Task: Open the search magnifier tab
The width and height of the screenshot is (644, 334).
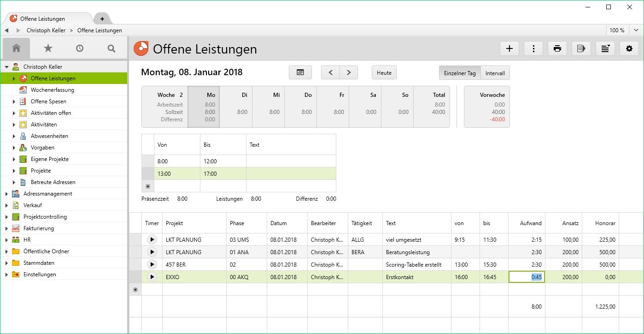Action: point(111,48)
